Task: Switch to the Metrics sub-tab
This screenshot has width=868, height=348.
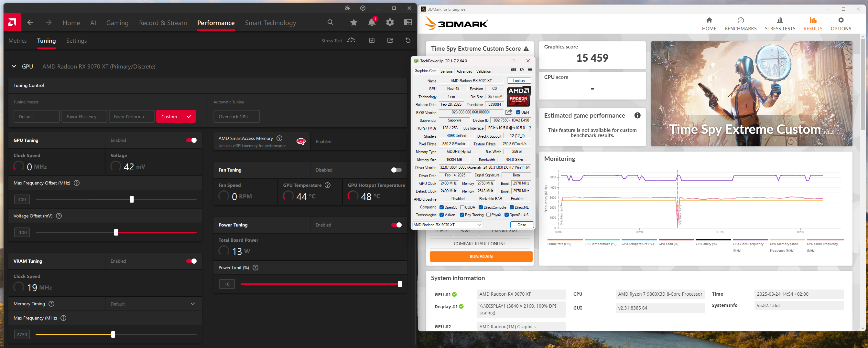Action: coord(17,41)
